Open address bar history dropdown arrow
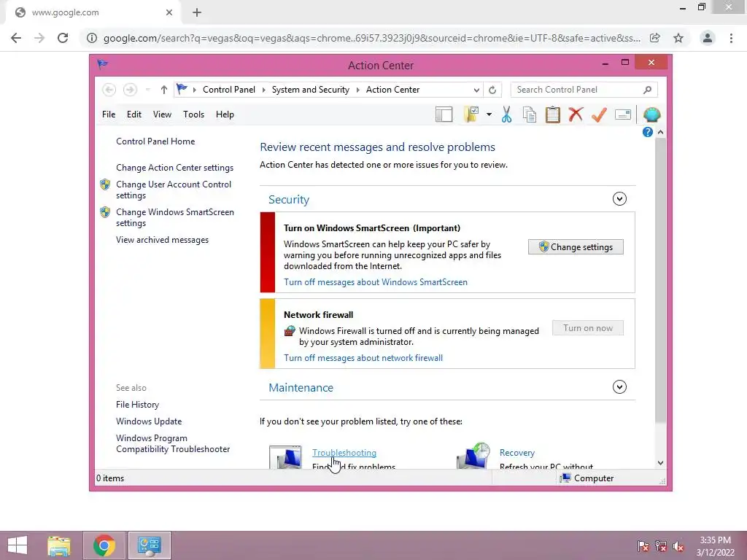747x560 pixels. point(476,90)
